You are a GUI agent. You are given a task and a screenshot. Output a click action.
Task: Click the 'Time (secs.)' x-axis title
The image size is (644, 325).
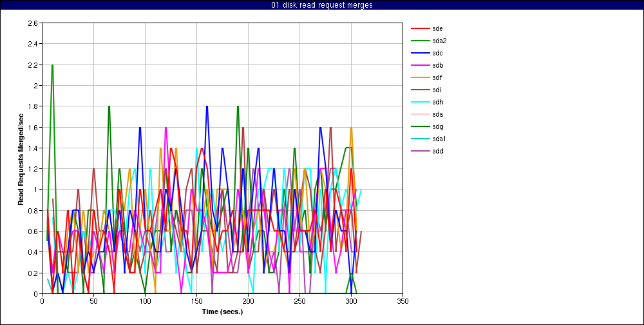pos(223,311)
